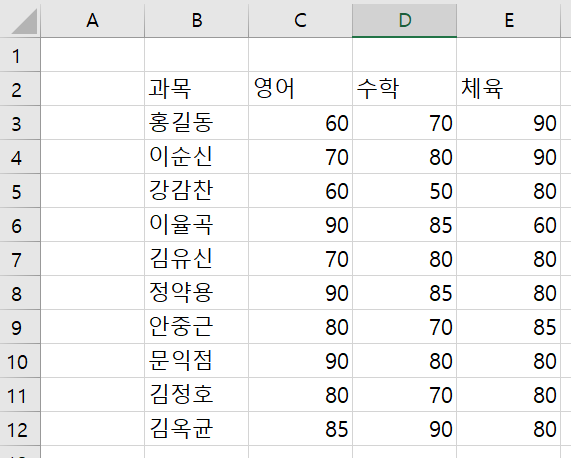
Task: Click 김옥균's 영어 score 85
Action: (300, 429)
